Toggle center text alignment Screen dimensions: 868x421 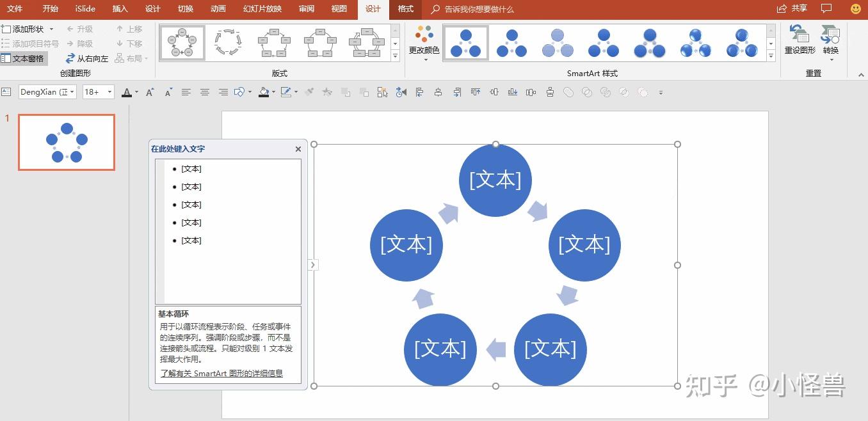[x=205, y=91]
